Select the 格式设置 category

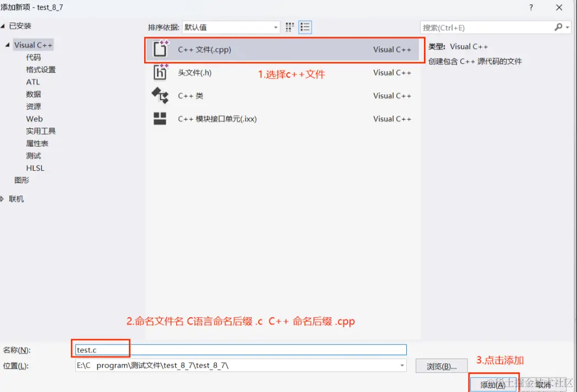tap(41, 69)
